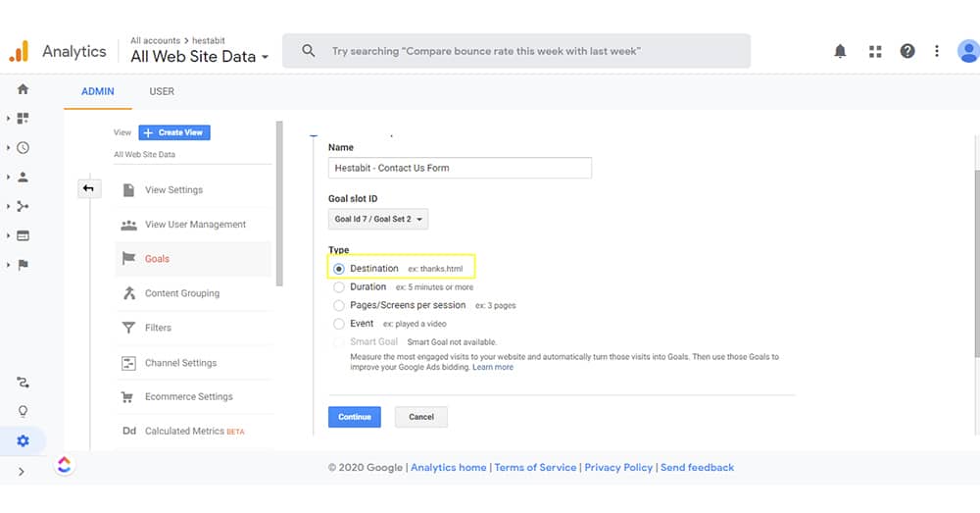Open Calculated Metrics menu item
The image size is (980, 513).
[x=193, y=431]
